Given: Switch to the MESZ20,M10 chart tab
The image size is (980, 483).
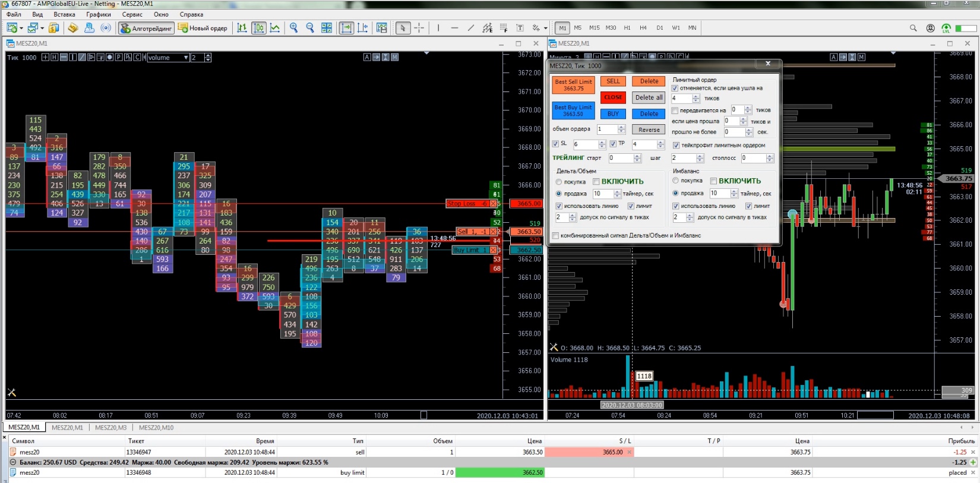Looking at the screenshot, I should tap(156, 427).
